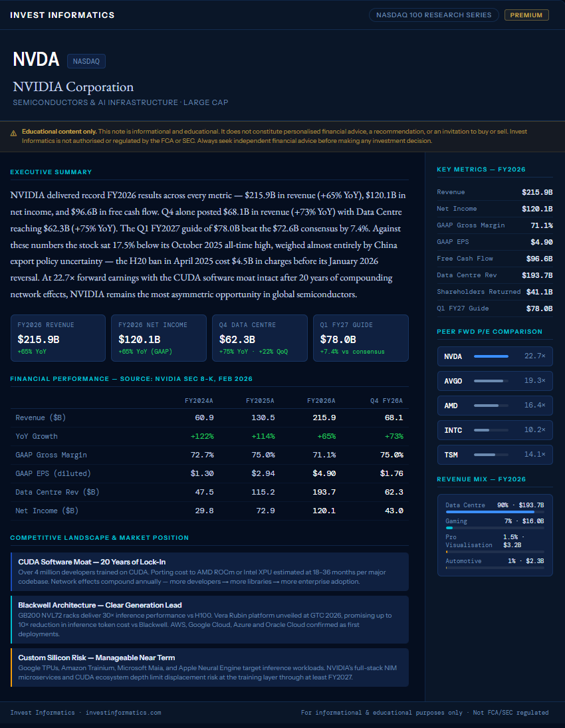Click the PREMIUM badge
This screenshot has height=728, width=565.
pos(526,15)
